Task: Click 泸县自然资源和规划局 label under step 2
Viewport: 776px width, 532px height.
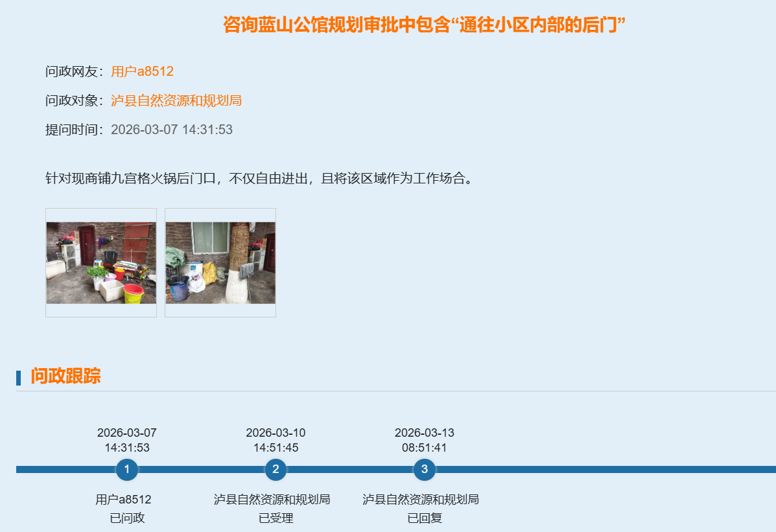Action: click(272, 499)
